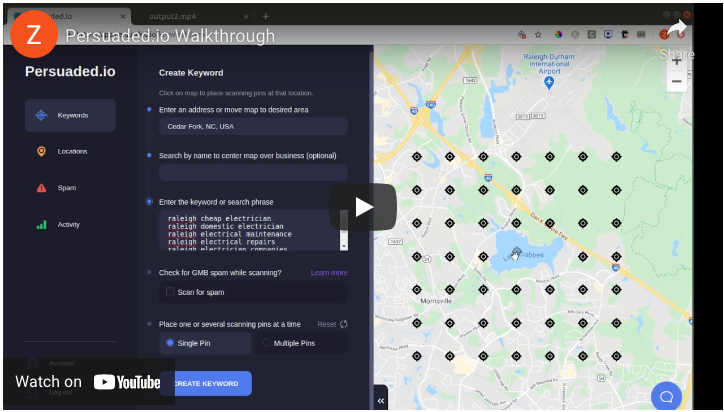Viewport: 724px width, 412px height.
Task: Click the blue screen recorder extension icon
Action: (x=608, y=34)
